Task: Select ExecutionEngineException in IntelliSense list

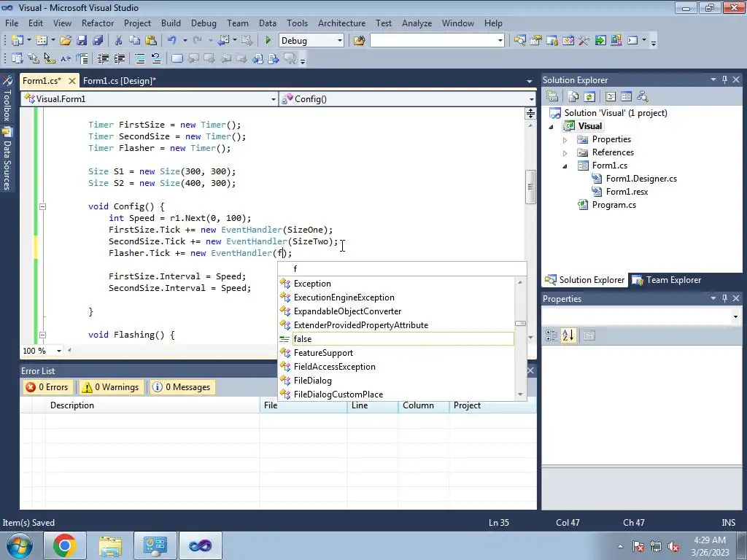Action: pos(396,297)
